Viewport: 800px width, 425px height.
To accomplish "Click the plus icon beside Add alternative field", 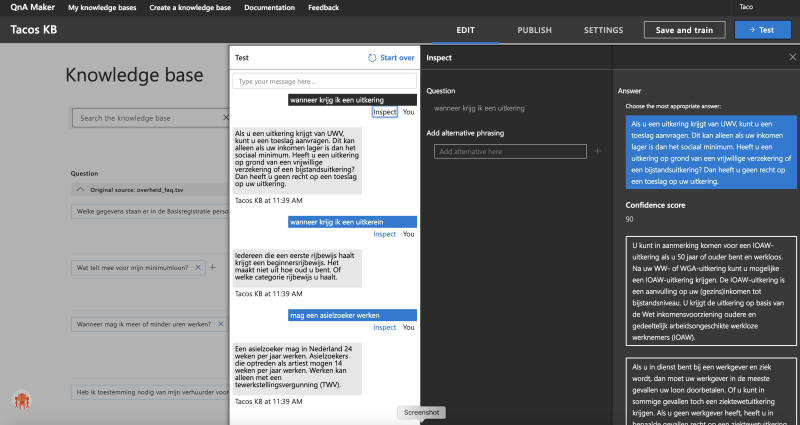I will coord(597,151).
